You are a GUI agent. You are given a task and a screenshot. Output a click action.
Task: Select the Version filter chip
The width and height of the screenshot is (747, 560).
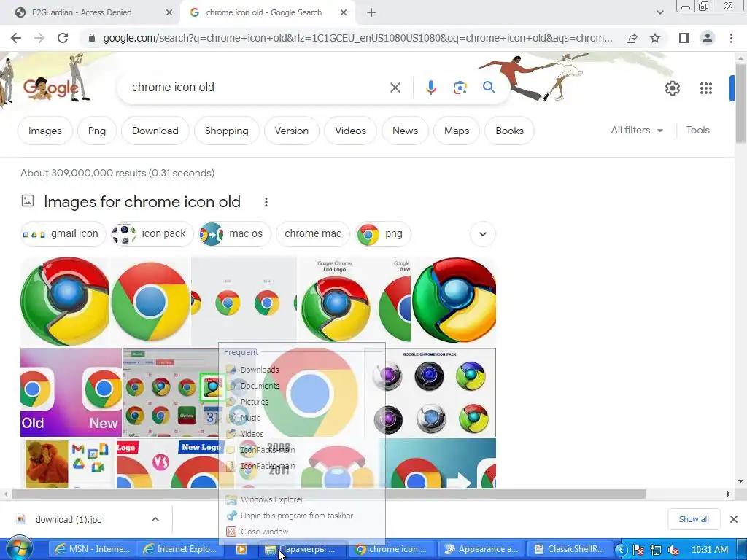(x=292, y=131)
